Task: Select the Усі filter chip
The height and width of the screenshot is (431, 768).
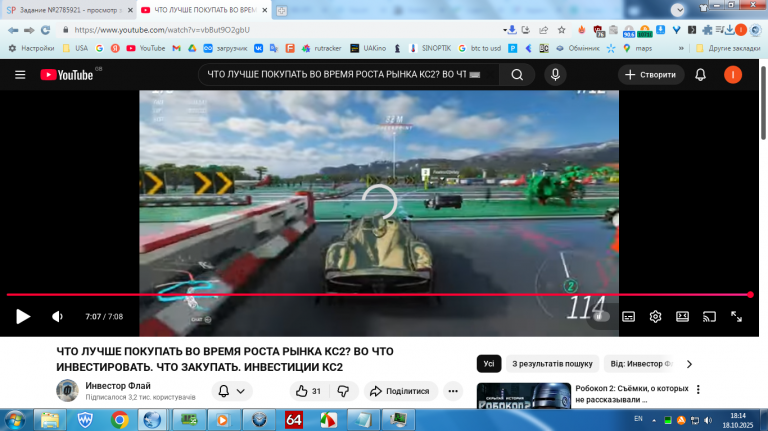Action: pyautogui.click(x=488, y=364)
